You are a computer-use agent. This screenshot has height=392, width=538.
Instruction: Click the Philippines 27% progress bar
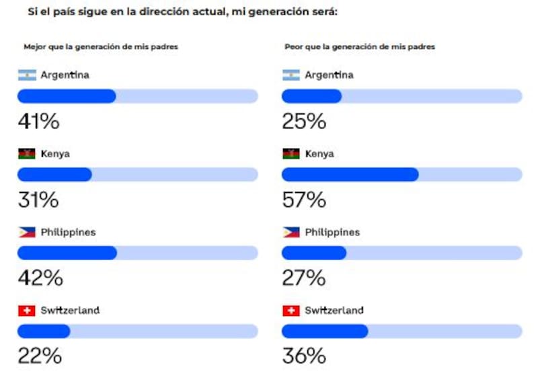(401, 253)
